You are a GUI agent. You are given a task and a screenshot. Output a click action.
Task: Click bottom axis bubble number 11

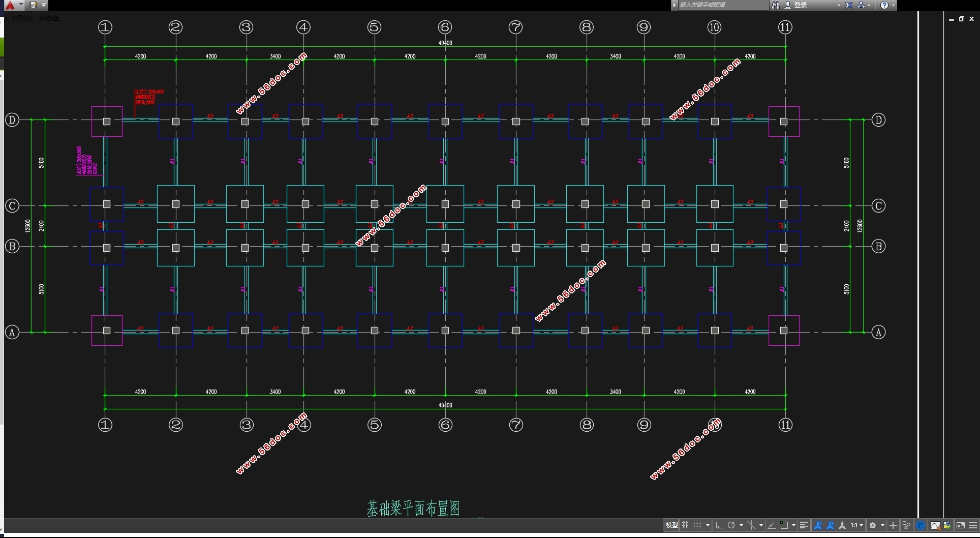tap(785, 425)
